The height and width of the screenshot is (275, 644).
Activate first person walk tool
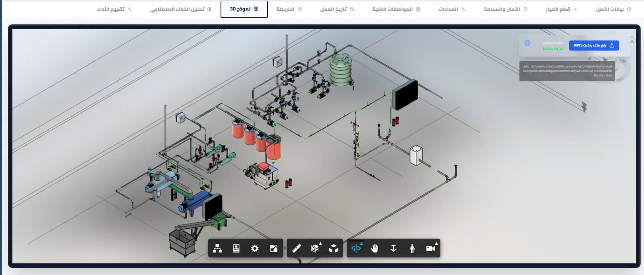[x=412, y=248]
